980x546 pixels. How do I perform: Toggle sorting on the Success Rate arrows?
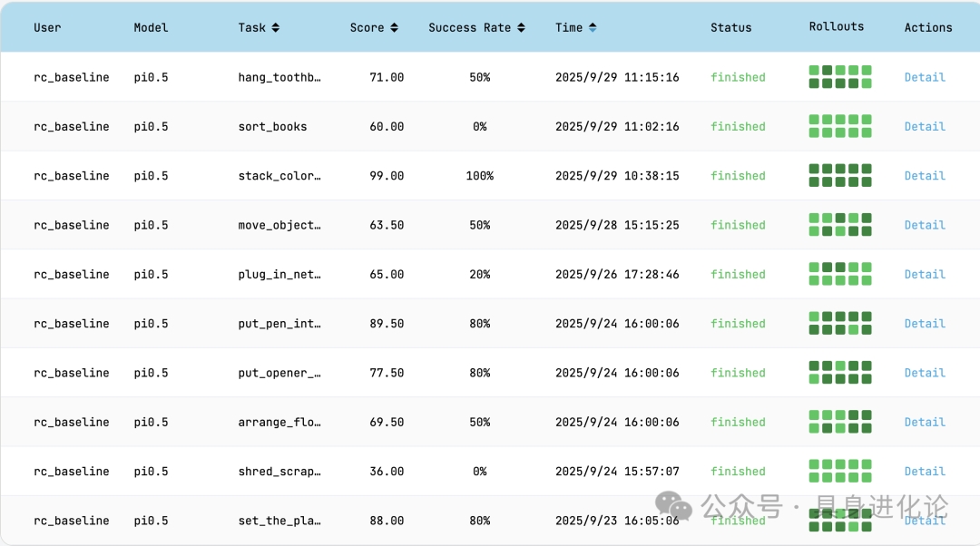(521, 28)
